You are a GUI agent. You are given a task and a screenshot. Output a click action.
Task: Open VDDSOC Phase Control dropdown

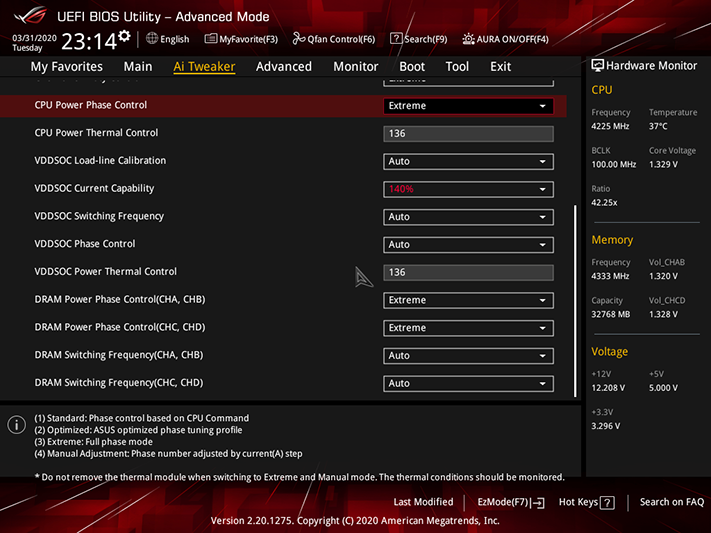tap(468, 244)
